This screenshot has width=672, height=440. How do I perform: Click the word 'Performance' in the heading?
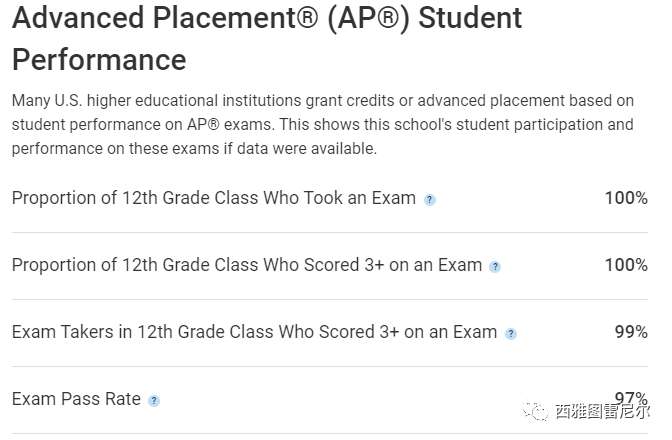(99, 60)
